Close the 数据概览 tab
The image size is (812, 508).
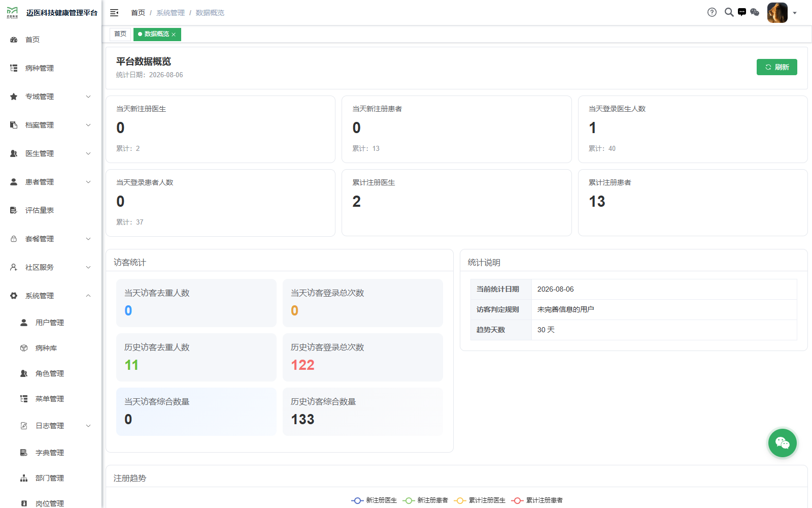point(174,35)
